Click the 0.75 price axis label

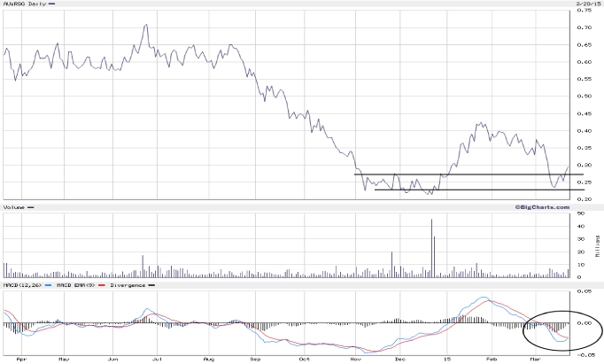coord(585,12)
